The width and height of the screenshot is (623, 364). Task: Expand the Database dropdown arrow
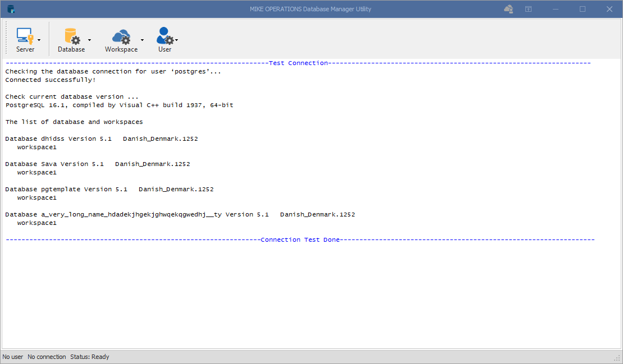(x=89, y=40)
